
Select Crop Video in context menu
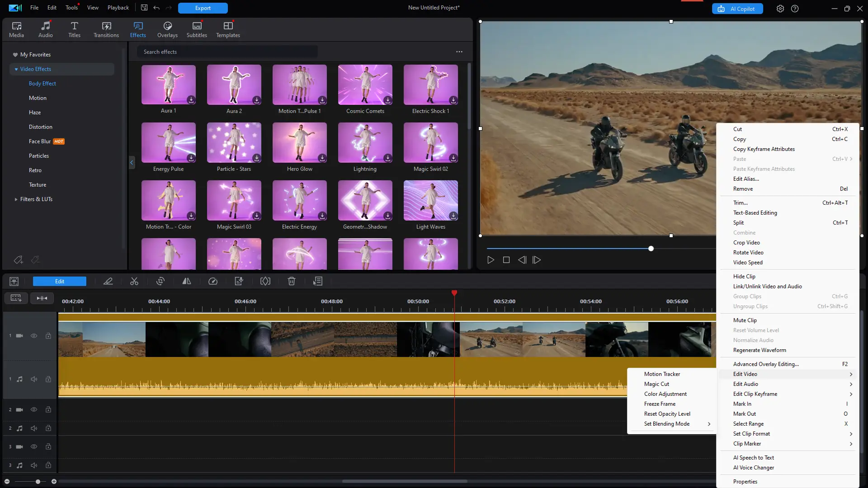click(746, 243)
